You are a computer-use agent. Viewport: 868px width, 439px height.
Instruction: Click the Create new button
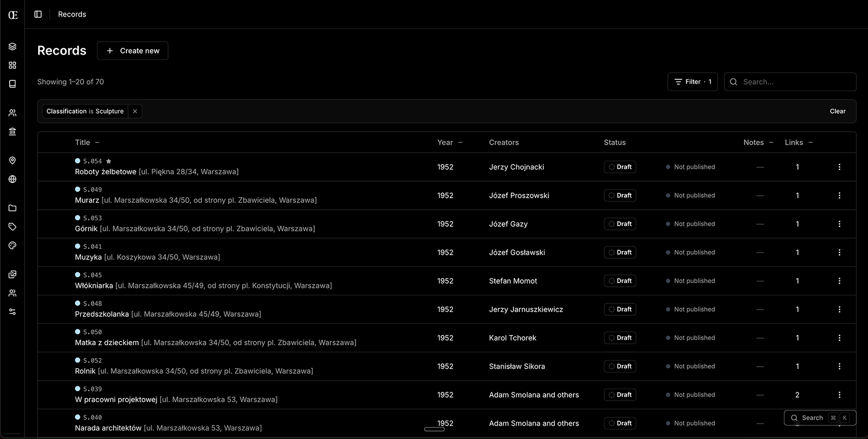(x=132, y=51)
